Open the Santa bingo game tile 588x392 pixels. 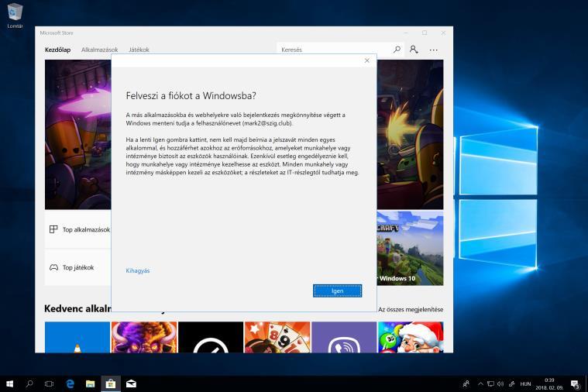pos(411,337)
